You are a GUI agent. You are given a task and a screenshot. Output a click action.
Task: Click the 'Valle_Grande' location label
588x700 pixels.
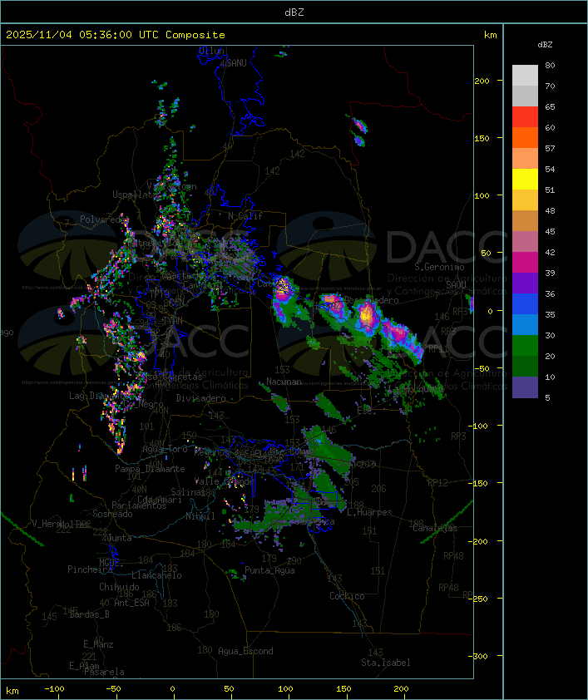[224, 481]
